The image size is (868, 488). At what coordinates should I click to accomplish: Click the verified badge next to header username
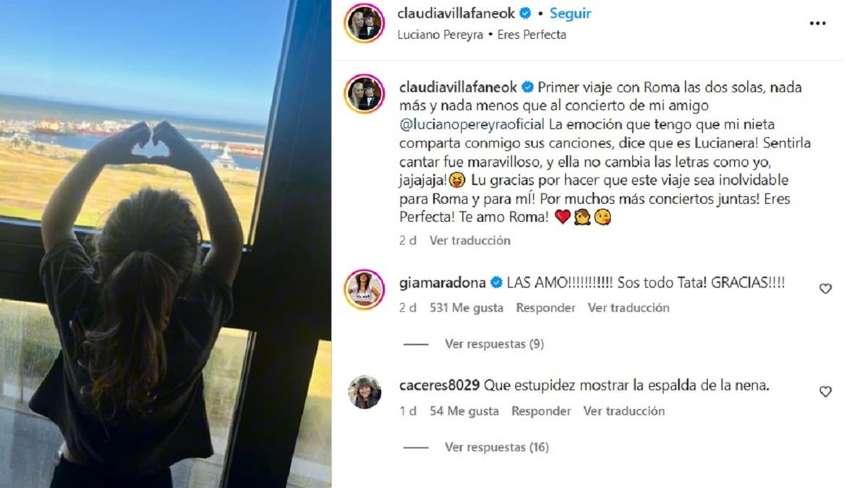pyautogui.click(x=527, y=13)
